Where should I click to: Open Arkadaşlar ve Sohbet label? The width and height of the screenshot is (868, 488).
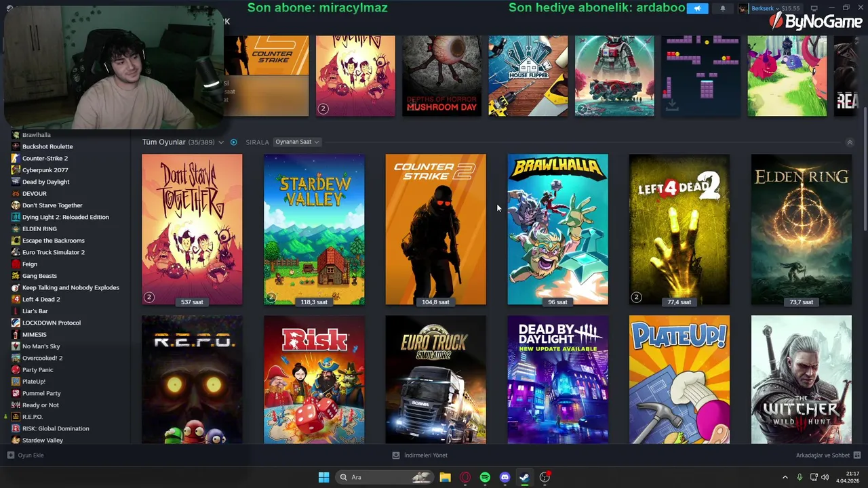823,455
